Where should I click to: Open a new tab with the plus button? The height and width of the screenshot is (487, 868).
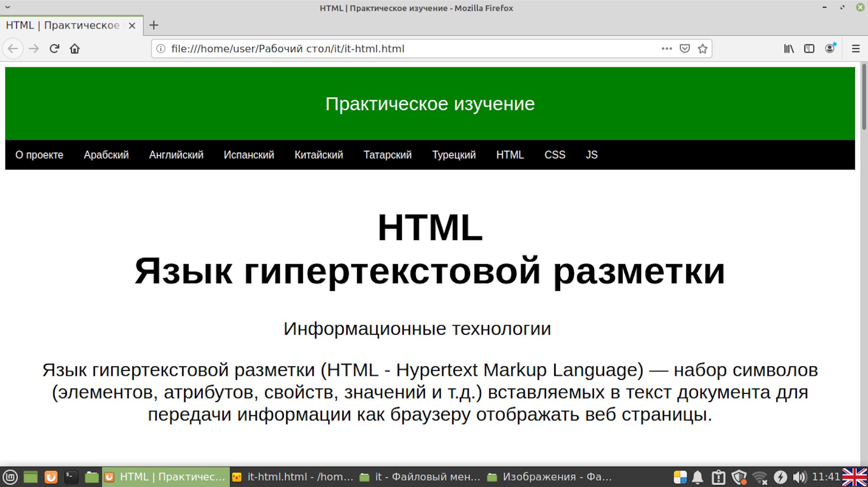pos(154,25)
